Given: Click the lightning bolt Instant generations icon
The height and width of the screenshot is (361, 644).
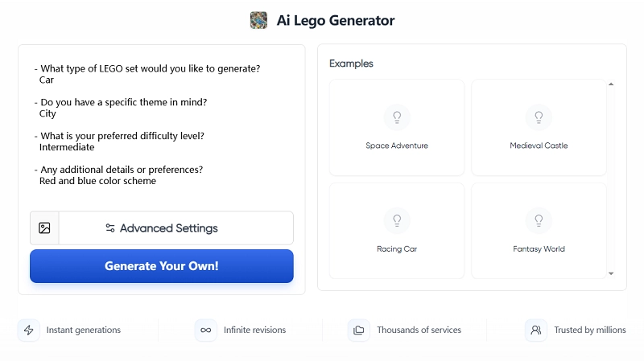Looking at the screenshot, I should (29, 330).
